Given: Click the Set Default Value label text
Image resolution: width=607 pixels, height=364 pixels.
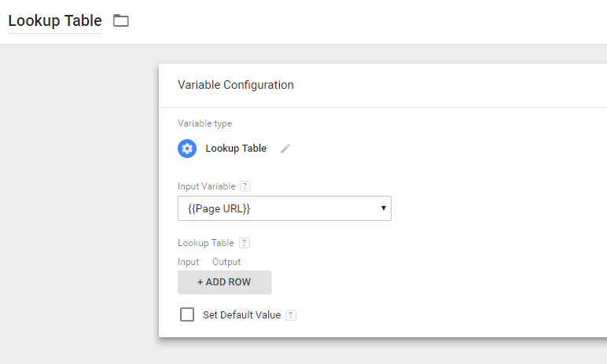Looking at the screenshot, I should coord(241,314).
